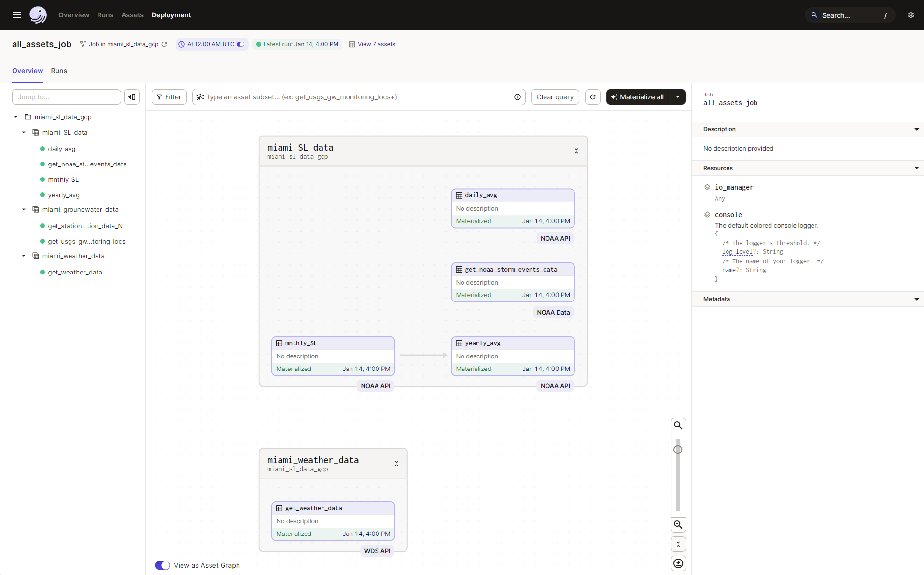Click the daily_avg node table icon

pyautogui.click(x=459, y=195)
